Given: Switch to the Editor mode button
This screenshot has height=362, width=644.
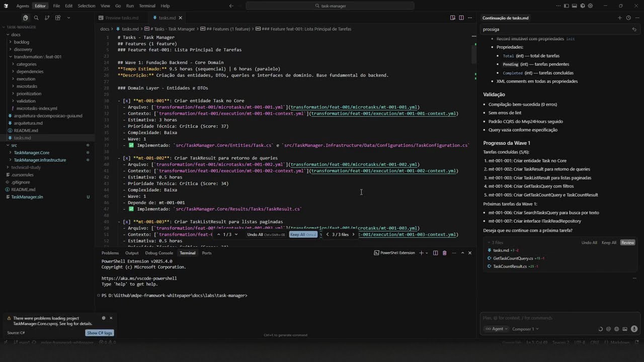Looking at the screenshot, I should tap(40, 6).
